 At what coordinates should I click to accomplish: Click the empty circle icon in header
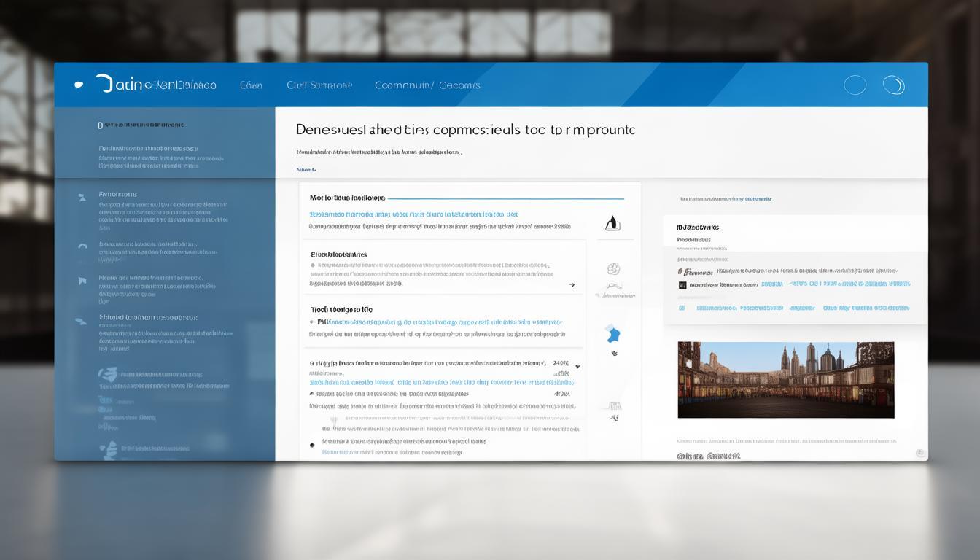[x=855, y=85]
